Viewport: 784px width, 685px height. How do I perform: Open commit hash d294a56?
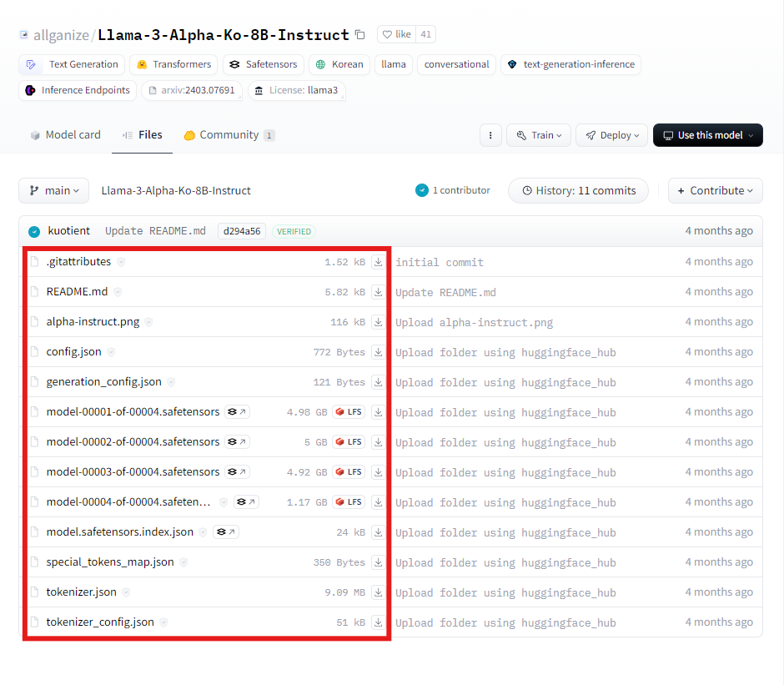pos(242,231)
